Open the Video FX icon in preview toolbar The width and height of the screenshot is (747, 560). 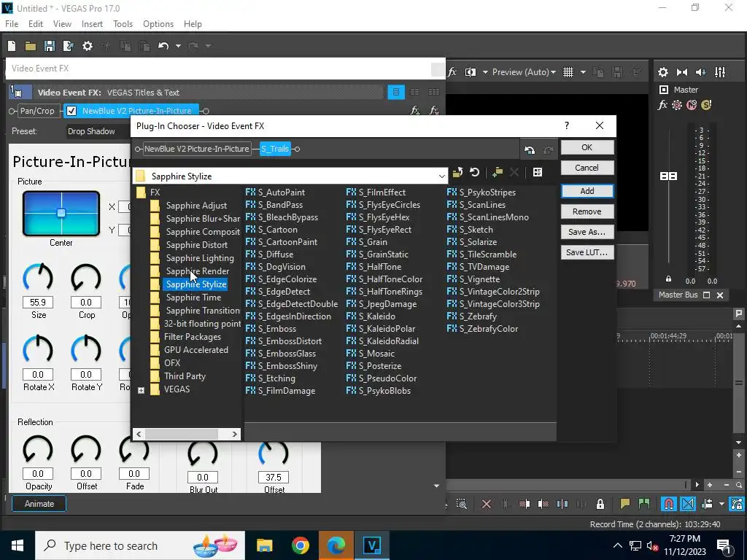[x=452, y=72]
